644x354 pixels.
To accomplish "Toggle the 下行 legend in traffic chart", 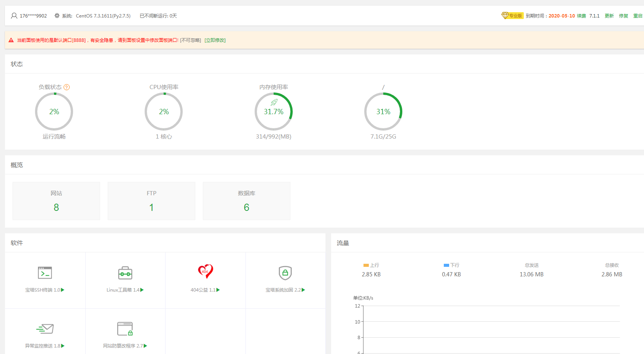I will (451, 265).
